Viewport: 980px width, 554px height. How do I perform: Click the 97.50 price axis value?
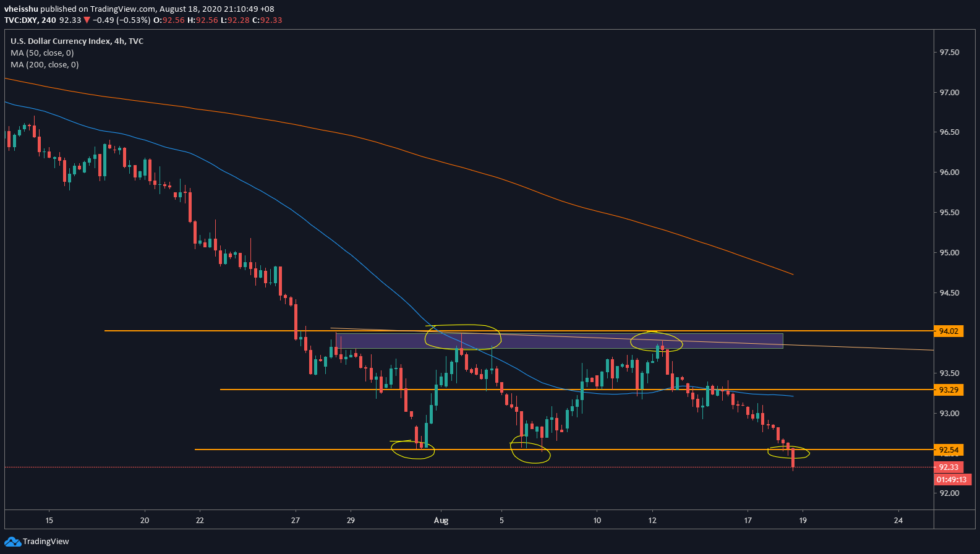(949, 53)
